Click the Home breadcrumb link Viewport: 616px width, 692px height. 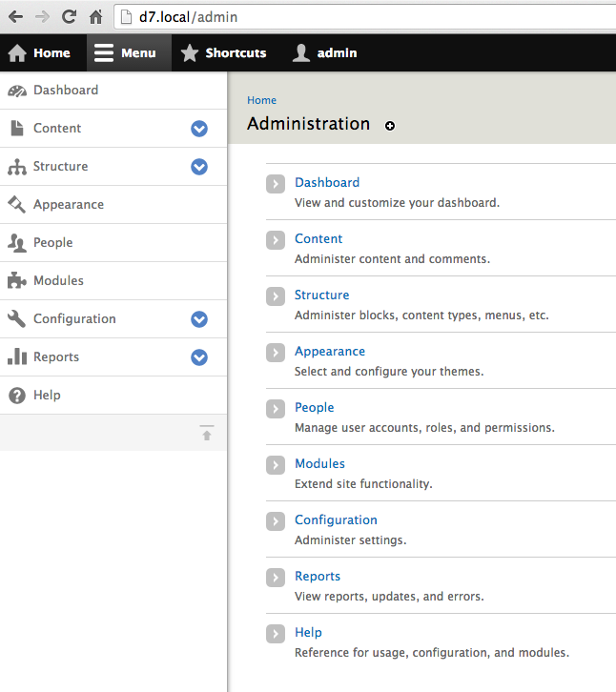pyautogui.click(x=261, y=100)
